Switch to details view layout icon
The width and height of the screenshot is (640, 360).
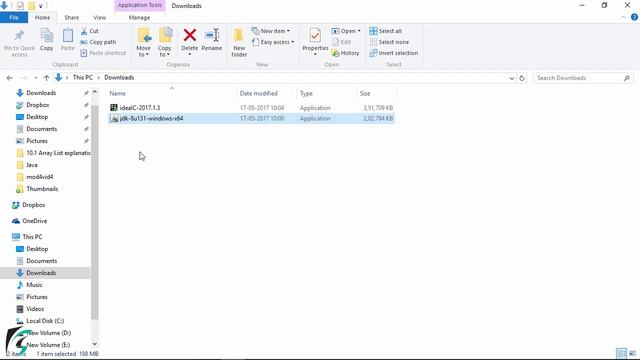[x=621, y=353]
